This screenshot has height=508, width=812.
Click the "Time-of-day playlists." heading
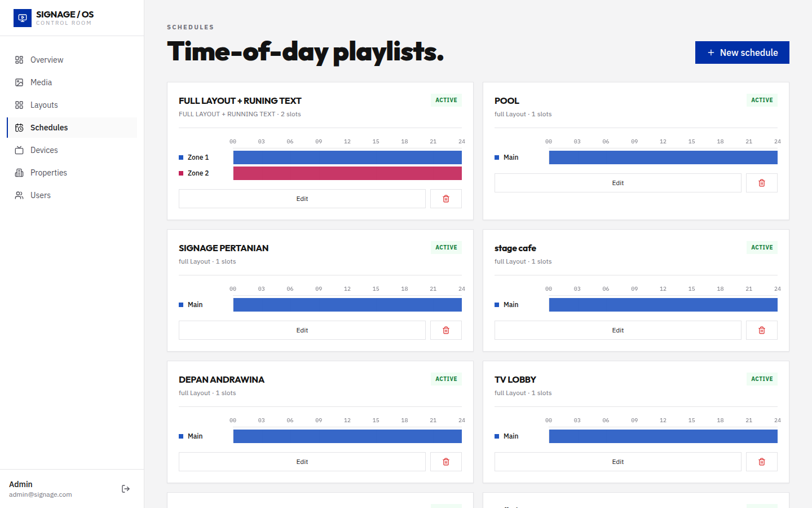pyautogui.click(x=306, y=52)
